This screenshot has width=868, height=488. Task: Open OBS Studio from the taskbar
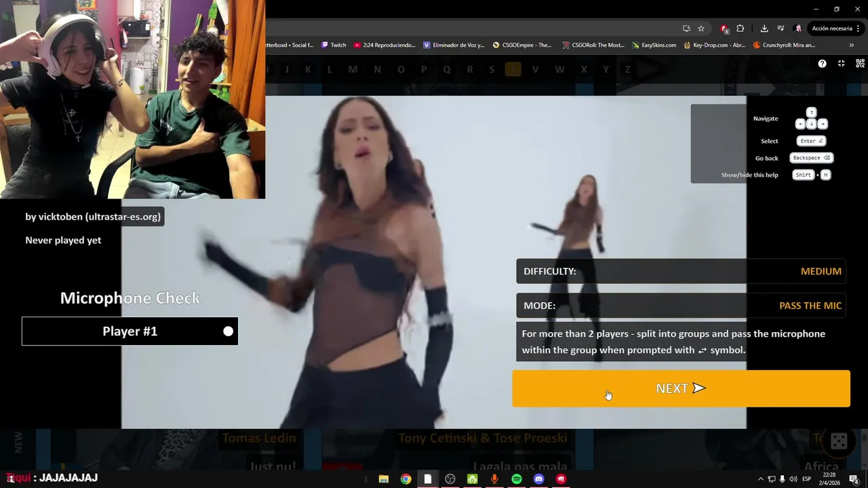coord(450,479)
